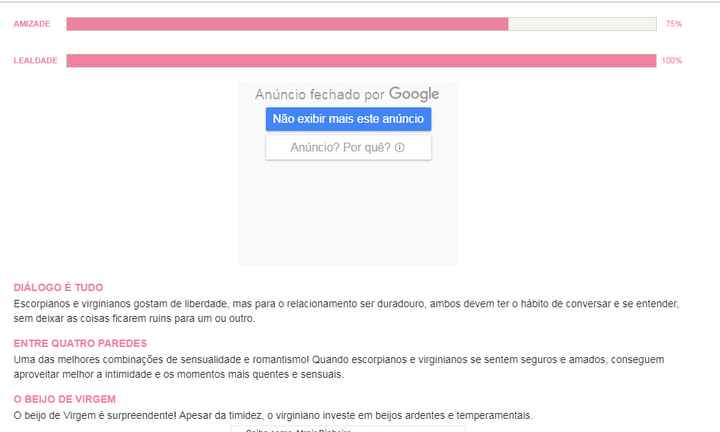Select the 'LEALDADE' label
This screenshot has width=720, height=432.
pos(35,61)
